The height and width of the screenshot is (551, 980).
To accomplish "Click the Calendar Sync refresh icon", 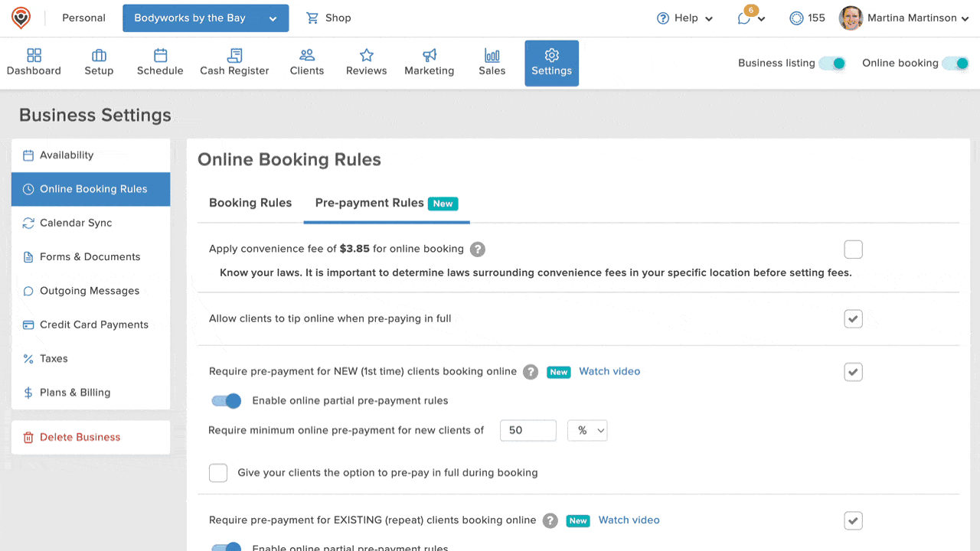I will (28, 223).
